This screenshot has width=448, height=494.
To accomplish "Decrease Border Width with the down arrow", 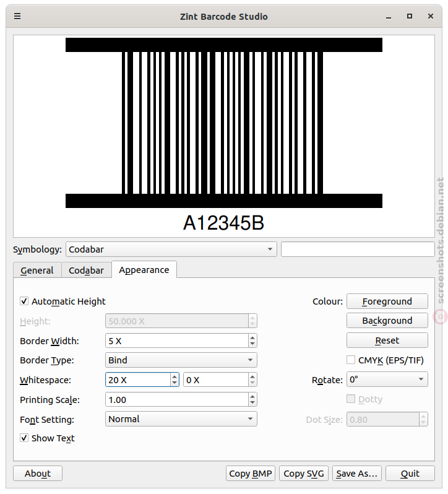I will (x=252, y=344).
